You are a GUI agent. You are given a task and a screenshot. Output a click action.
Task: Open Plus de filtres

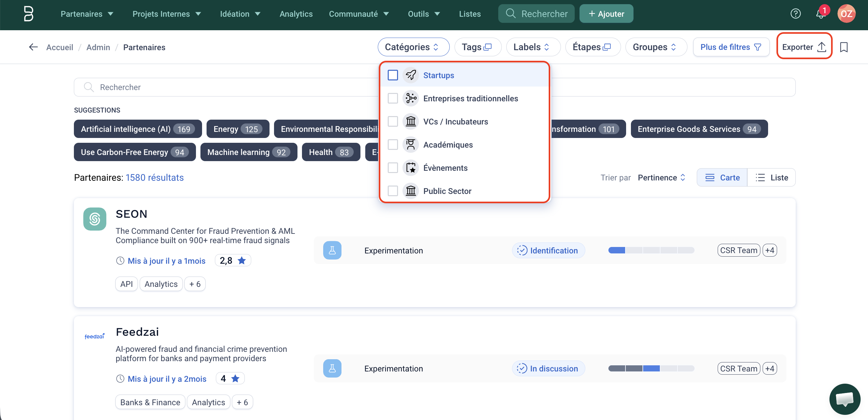731,47
